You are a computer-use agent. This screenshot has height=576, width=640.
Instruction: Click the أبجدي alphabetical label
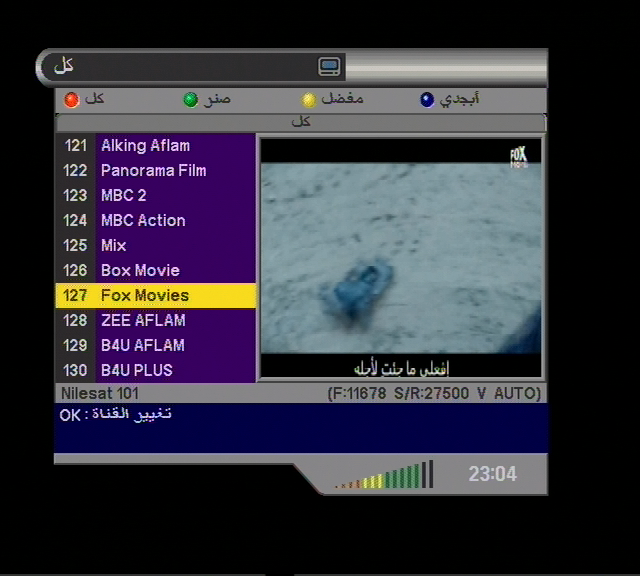pos(459,99)
